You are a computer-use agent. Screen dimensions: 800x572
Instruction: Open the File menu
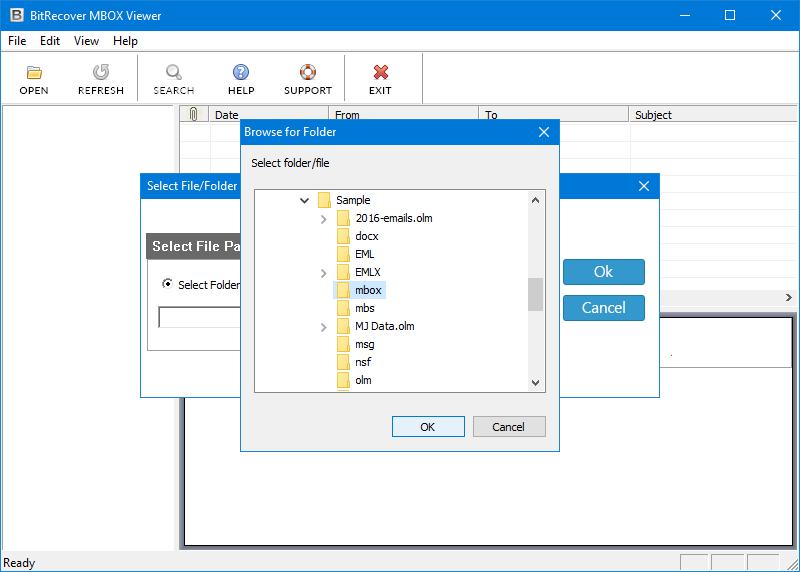17,41
